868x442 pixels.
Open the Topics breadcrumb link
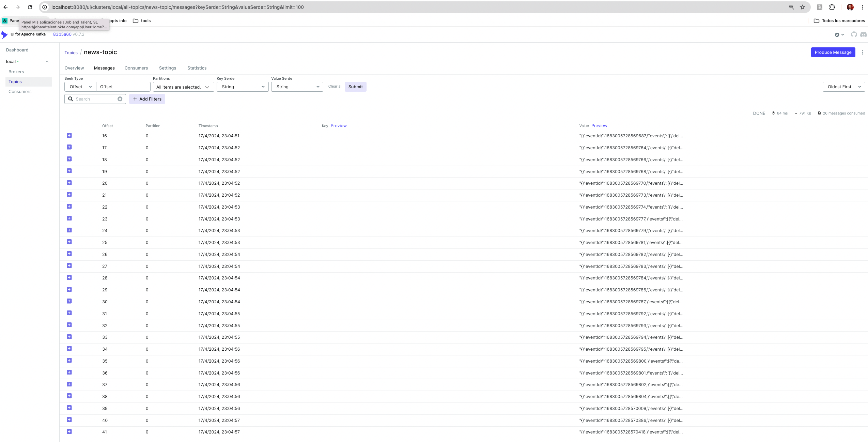[71, 53]
